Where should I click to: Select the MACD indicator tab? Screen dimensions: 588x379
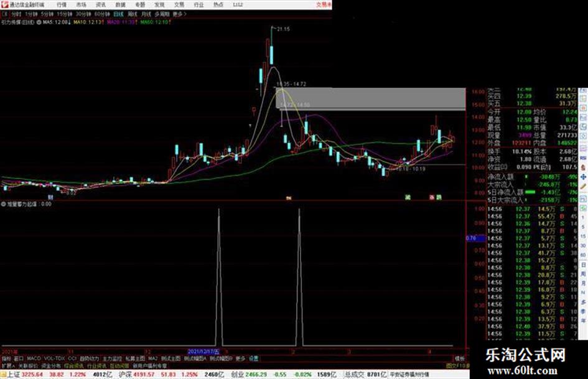pyautogui.click(x=34, y=358)
